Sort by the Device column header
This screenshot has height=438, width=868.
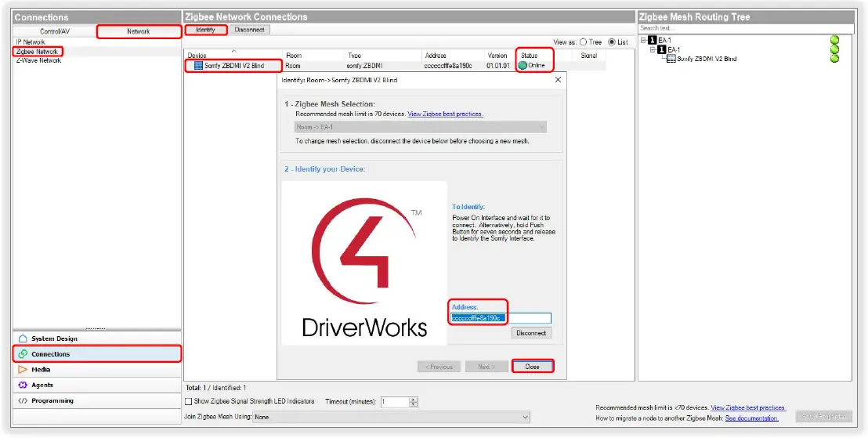233,56
